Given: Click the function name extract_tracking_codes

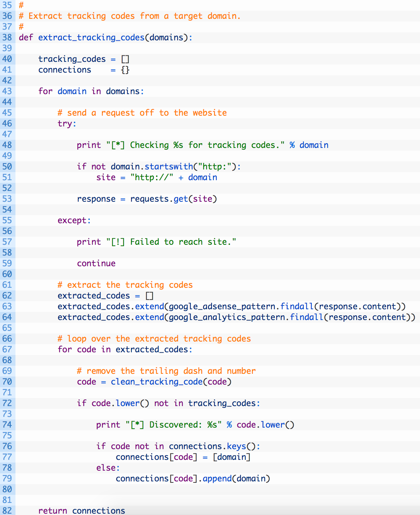Looking at the screenshot, I should click(91, 37).
